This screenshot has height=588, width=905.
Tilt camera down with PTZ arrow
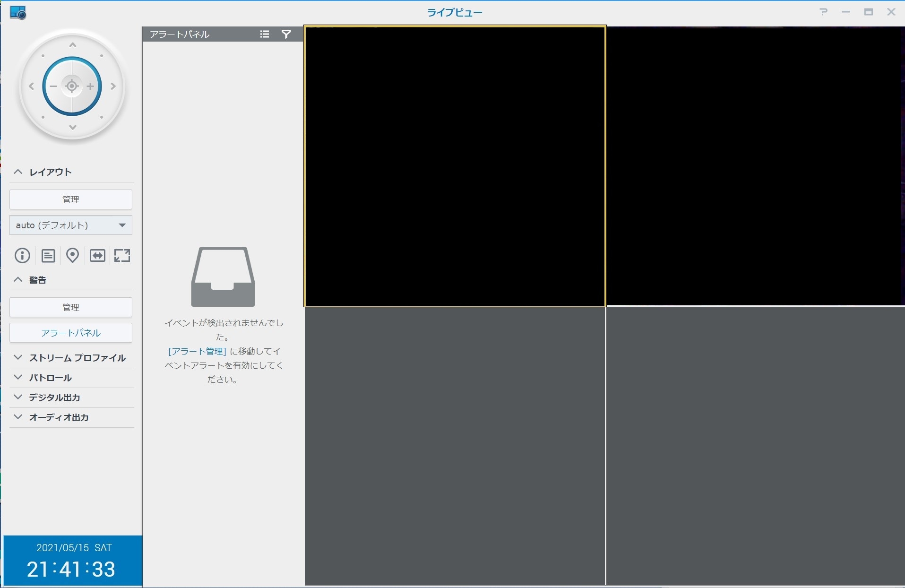pos(72,127)
